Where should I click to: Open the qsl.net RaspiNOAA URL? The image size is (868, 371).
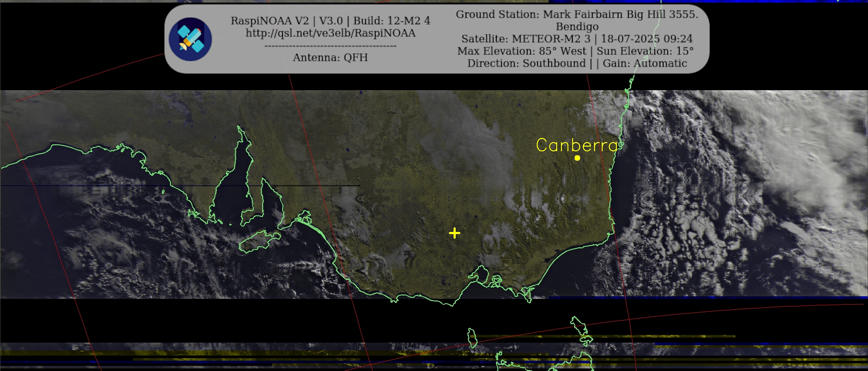pyautogui.click(x=330, y=33)
